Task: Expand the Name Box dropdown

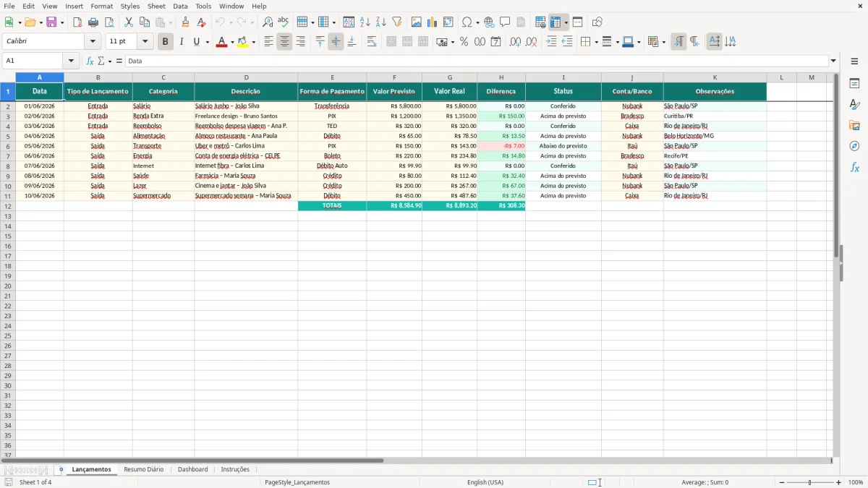Action: pyautogui.click(x=71, y=61)
